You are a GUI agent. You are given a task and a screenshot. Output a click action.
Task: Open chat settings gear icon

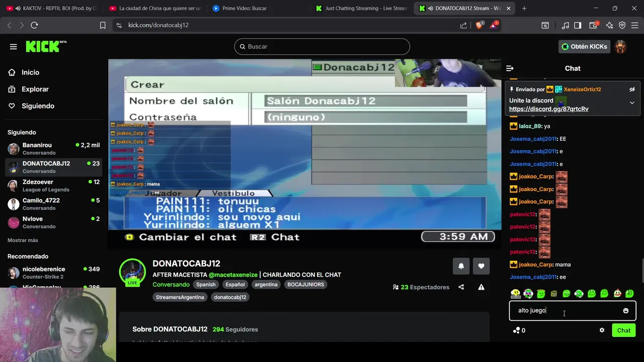click(x=602, y=330)
